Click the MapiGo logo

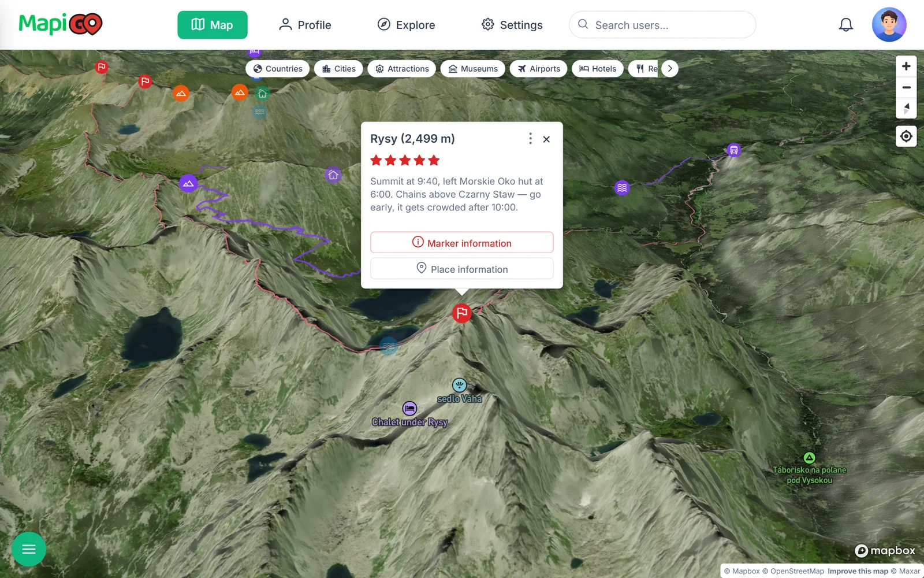(x=61, y=24)
